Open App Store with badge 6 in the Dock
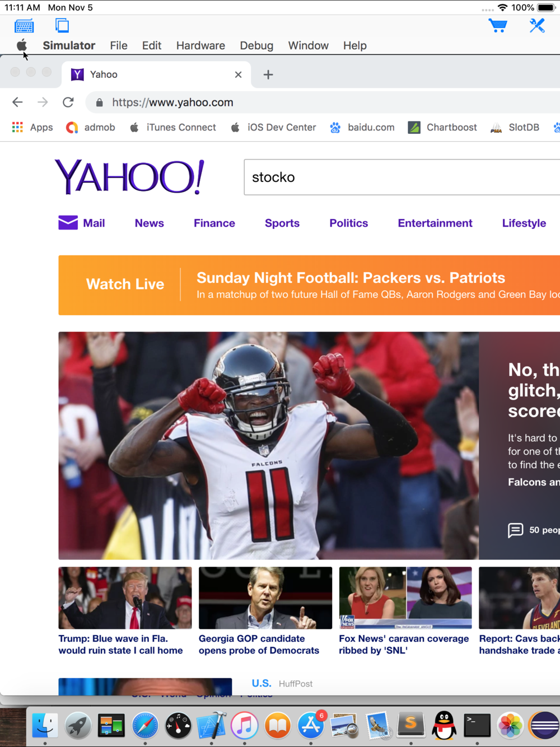This screenshot has height=747, width=560. pos(311,726)
